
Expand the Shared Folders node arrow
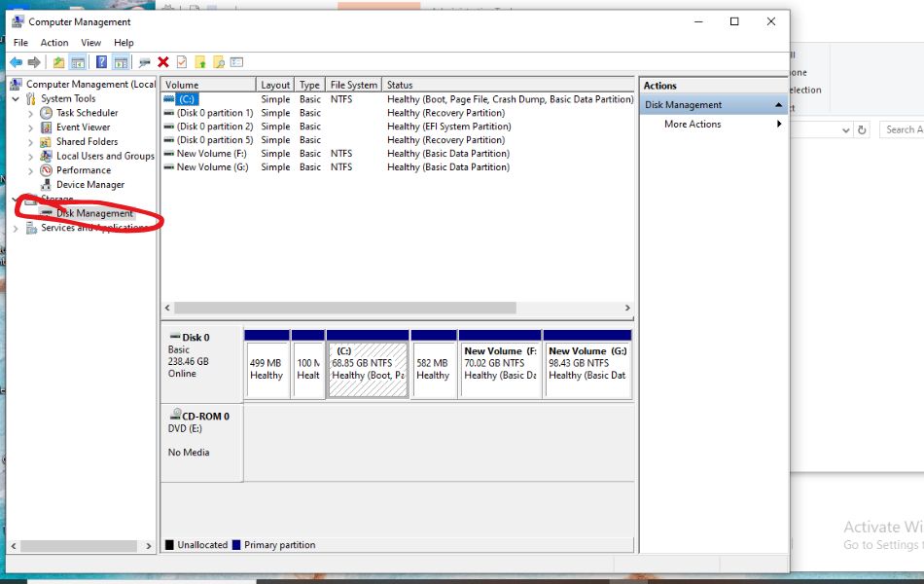[x=31, y=141]
